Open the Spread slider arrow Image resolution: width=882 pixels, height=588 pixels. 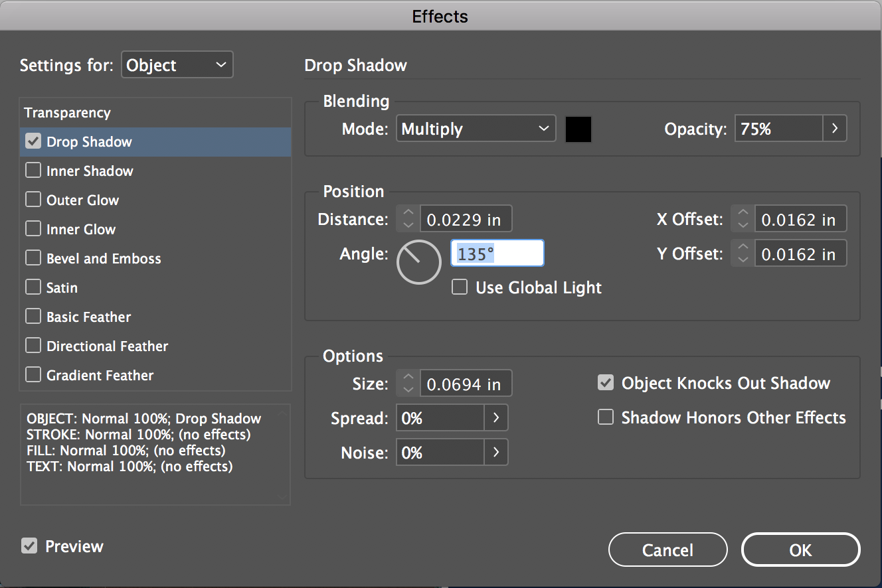(496, 418)
